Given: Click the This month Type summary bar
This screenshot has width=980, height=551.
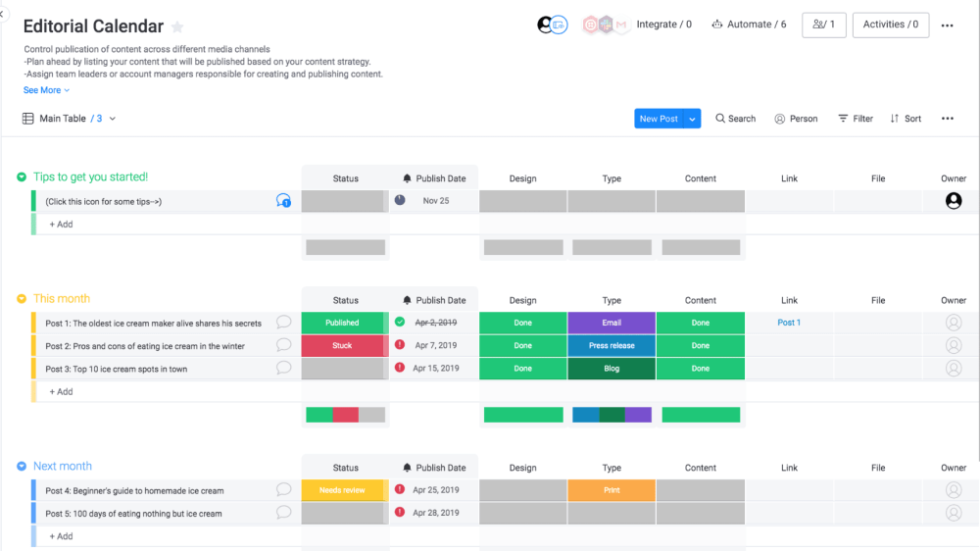Looking at the screenshot, I should 612,415.
